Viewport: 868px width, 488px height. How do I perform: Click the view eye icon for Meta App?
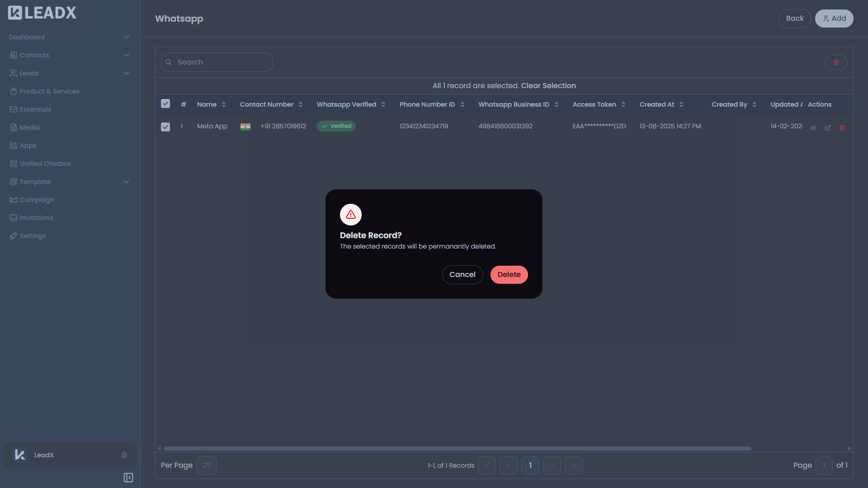pos(813,128)
